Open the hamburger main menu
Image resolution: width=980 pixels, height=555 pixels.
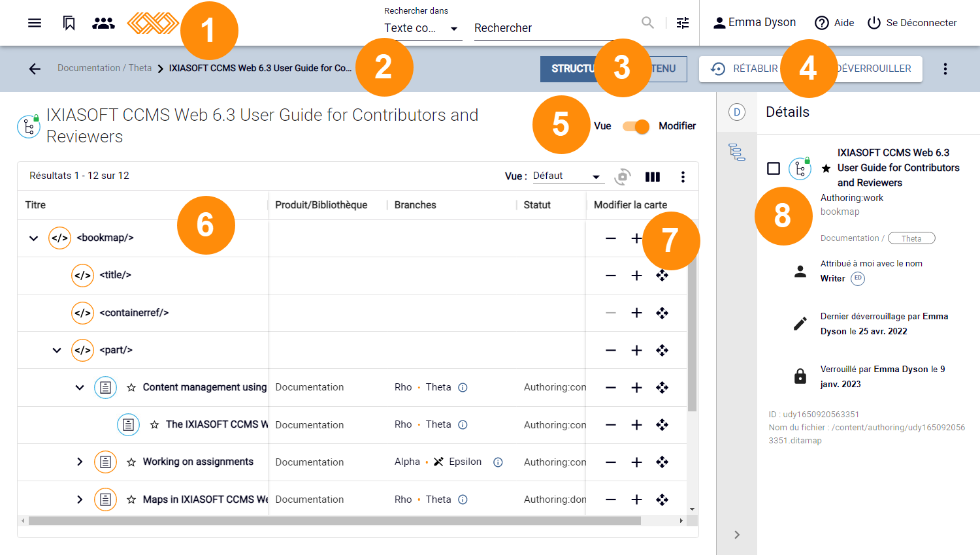(35, 23)
